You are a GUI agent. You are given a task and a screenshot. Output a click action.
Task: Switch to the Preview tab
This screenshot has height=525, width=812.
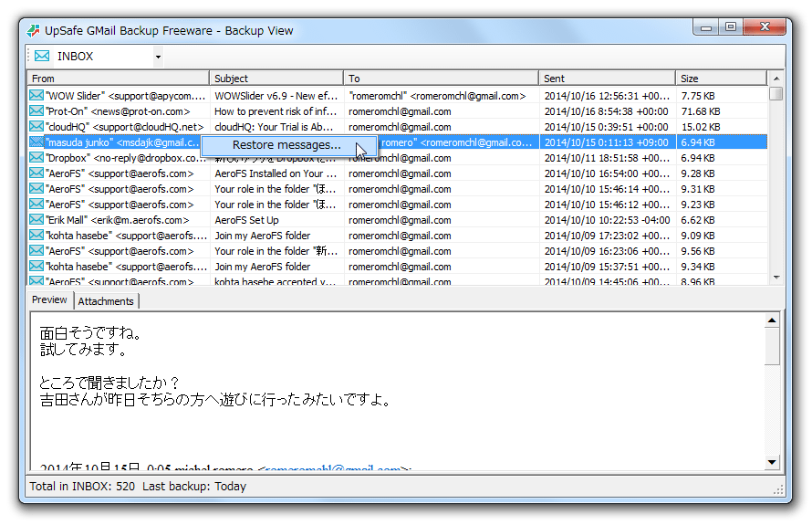pyautogui.click(x=49, y=300)
